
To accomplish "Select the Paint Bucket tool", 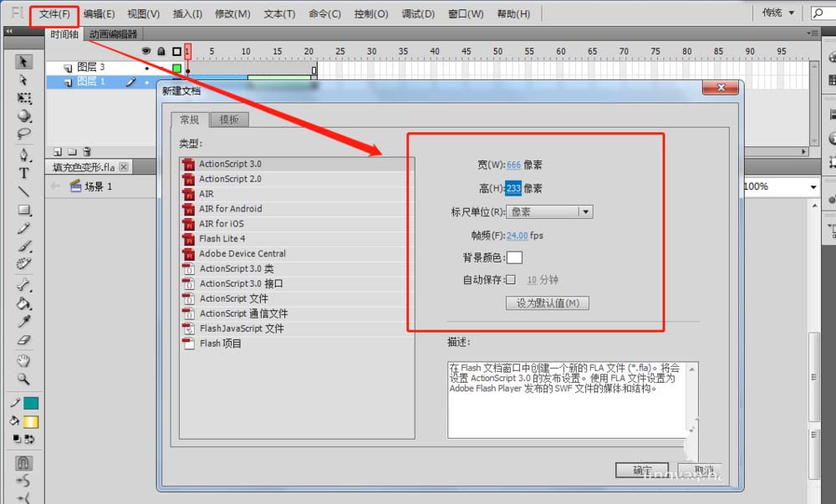I will 24,303.
